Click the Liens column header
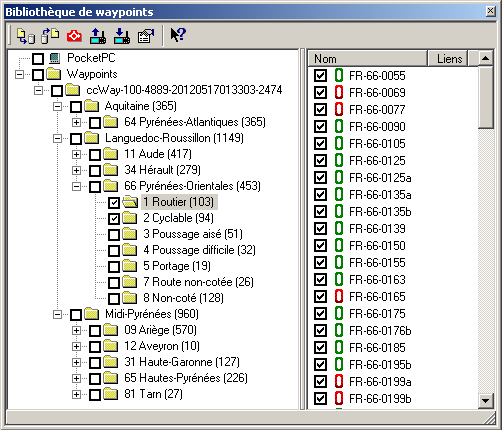The image size is (502, 430). click(448, 59)
